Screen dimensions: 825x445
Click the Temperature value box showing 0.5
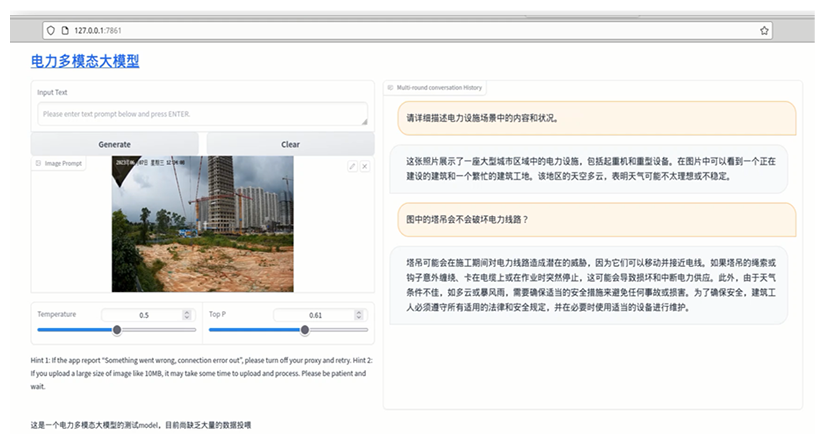(144, 315)
